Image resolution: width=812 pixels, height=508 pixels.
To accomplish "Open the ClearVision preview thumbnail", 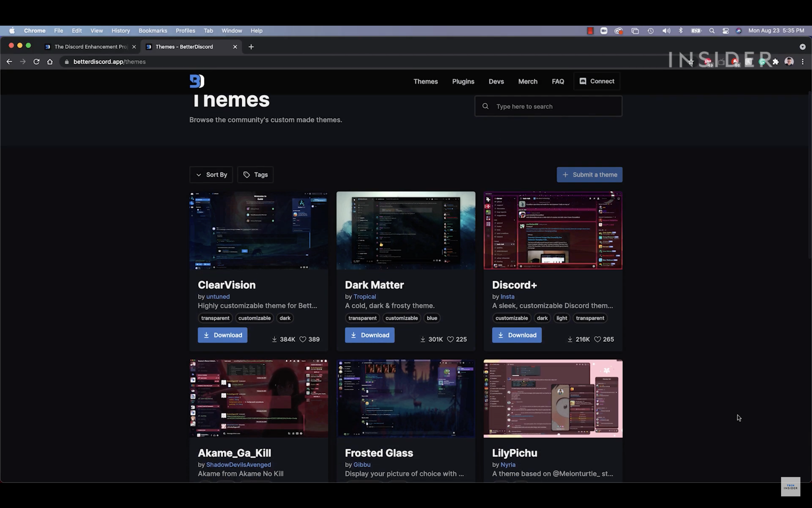I will point(259,231).
